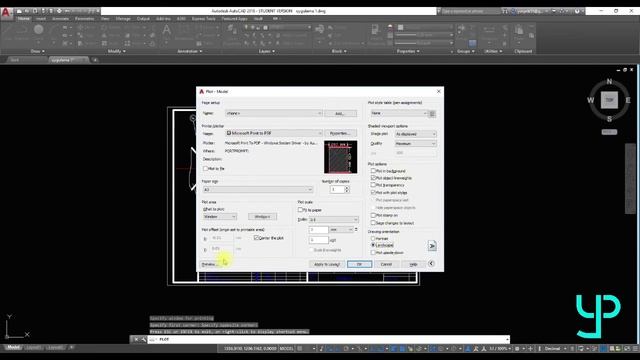640x360 pixels.
Task: Open the Shade plot dropdown
Action: click(x=416, y=134)
